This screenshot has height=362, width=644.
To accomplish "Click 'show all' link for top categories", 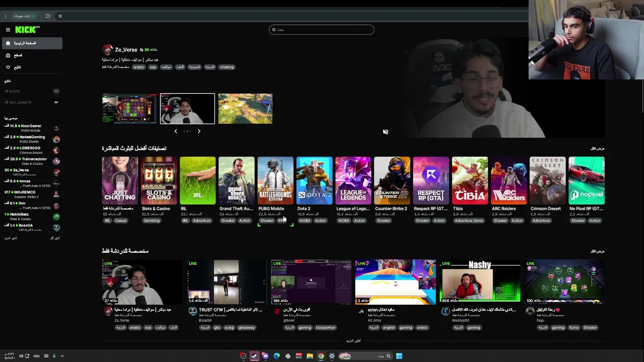I will coord(597,149).
